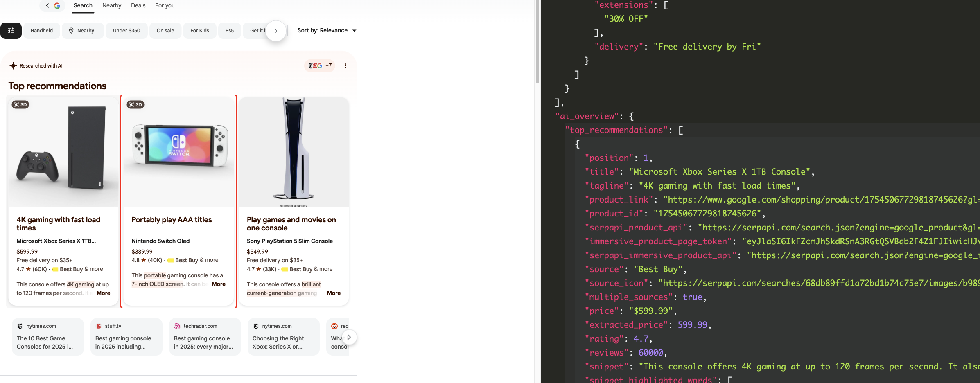Click the Researched with AI sparkle icon
The image size is (980, 383).
click(x=13, y=65)
